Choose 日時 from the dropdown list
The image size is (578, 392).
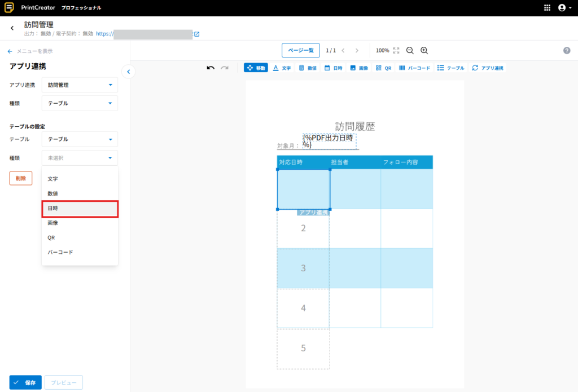coord(80,209)
